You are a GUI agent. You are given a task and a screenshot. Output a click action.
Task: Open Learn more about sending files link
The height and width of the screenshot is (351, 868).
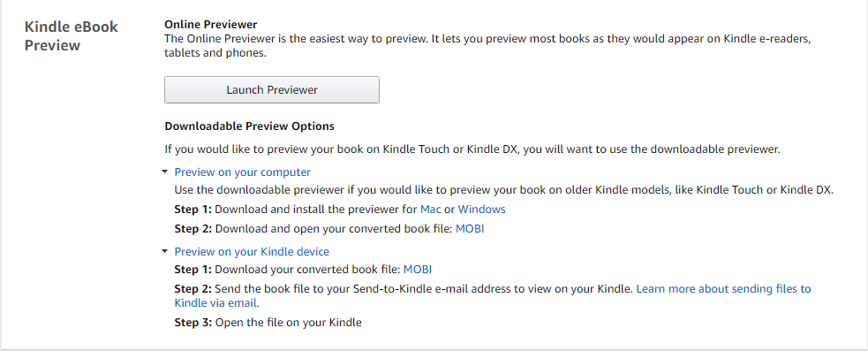493,296
